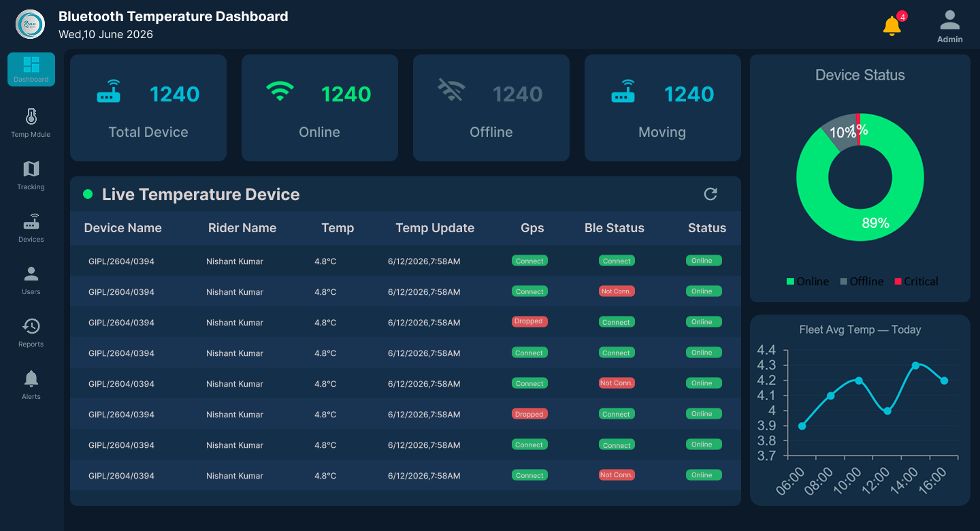Screen dimensions: 980x531
Task: Click the "Total Device" card label
Action: coord(148,132)
